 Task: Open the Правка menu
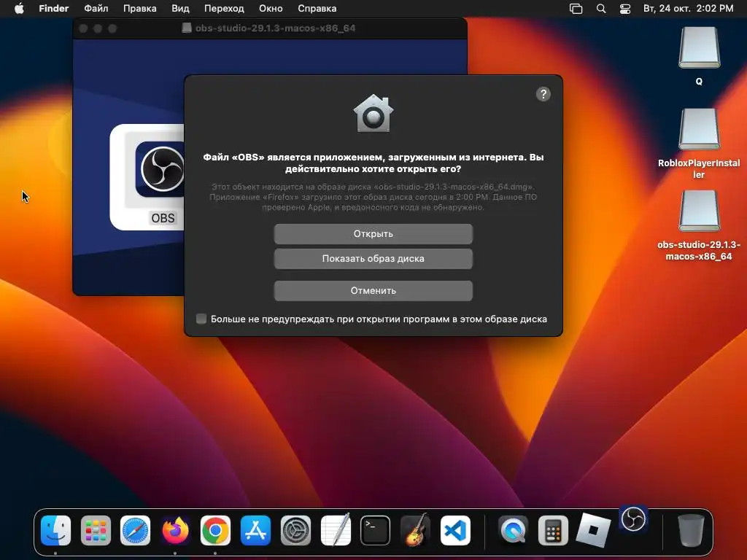click(140, 9)
